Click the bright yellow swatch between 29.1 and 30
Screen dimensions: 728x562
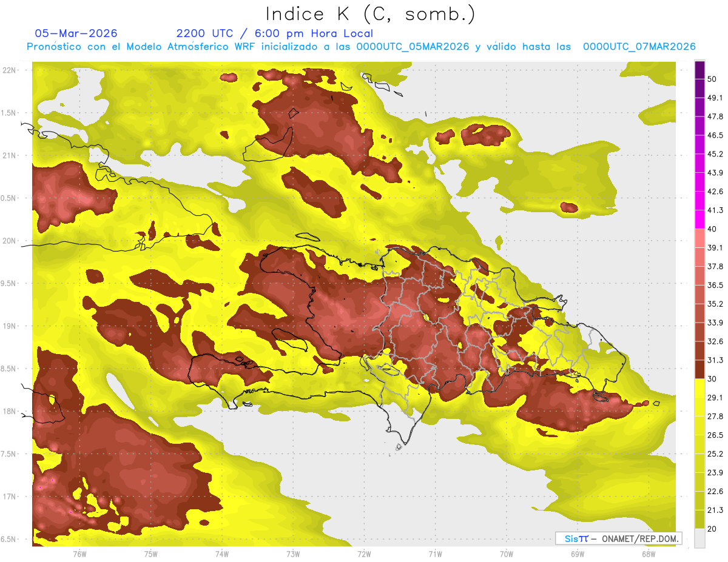coord(699,388)
